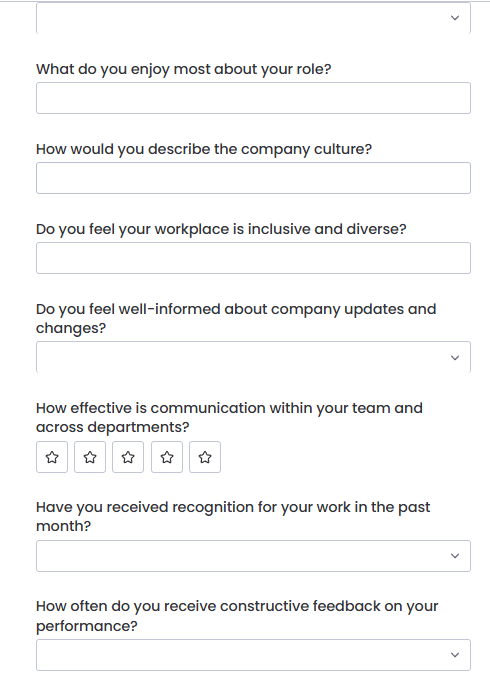Click the company culture description field
This screenshot has width=490, height=695.
coord(253,178)
